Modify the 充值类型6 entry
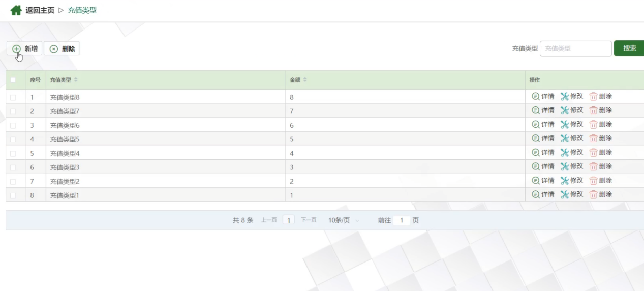Screen dimensions: 644x291 pos(572,124)
